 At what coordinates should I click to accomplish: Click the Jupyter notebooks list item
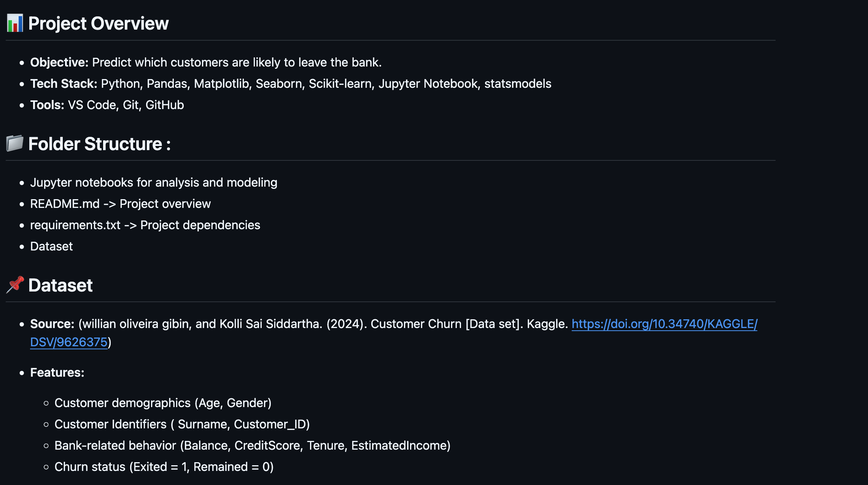(x=154, y=182)
